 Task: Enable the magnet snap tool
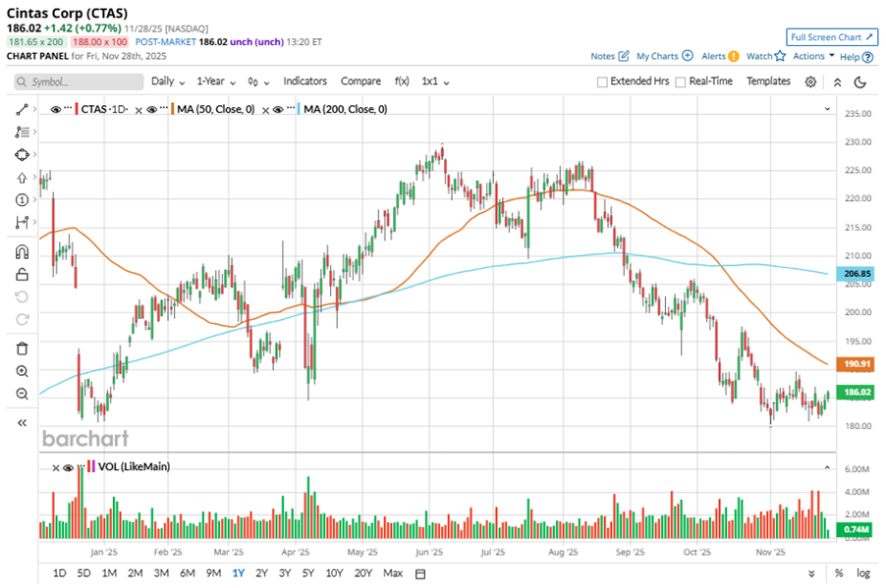click(22, 252)
